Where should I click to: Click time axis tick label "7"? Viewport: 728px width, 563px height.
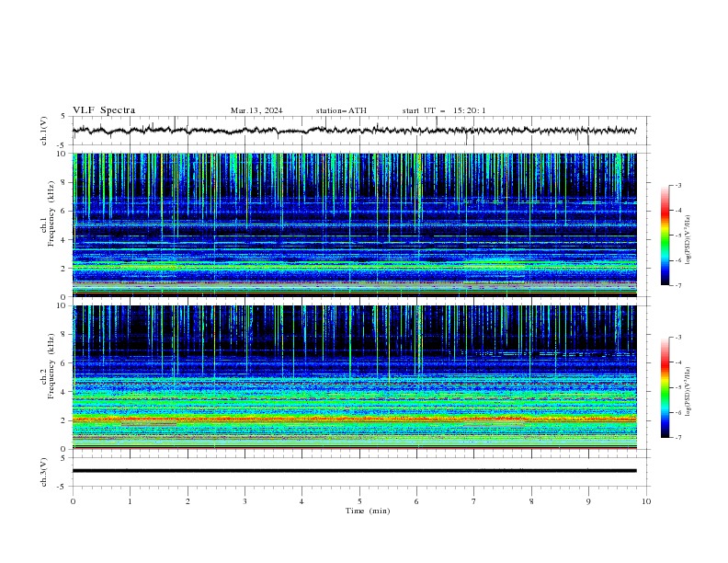point(474,501)
